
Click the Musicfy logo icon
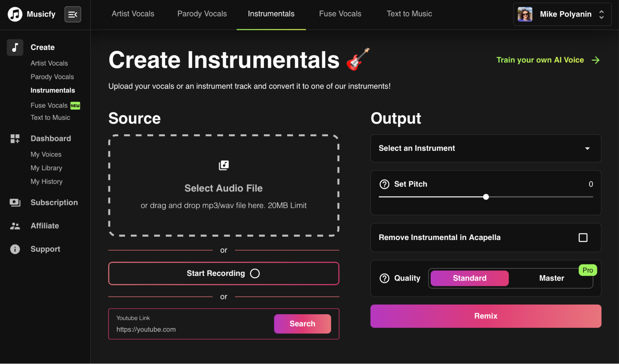coord(15,14)
